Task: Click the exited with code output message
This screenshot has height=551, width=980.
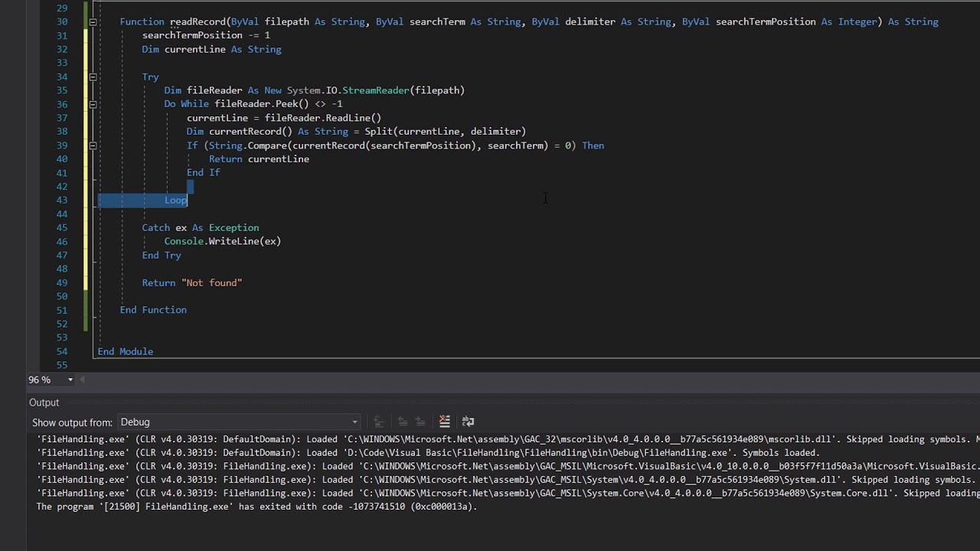Action: click(x=256, y=507)
